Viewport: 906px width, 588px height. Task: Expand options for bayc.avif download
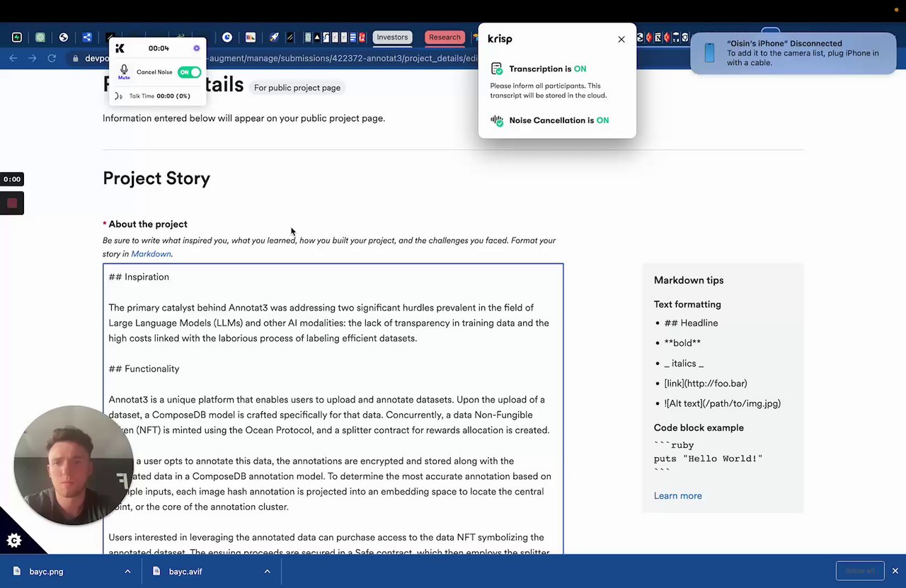(x=267, y=571)
